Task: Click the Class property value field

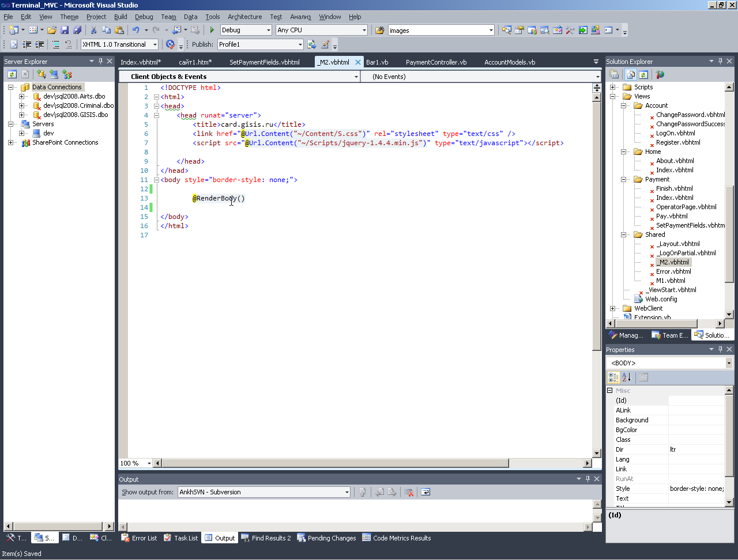Action: (696, 440)
